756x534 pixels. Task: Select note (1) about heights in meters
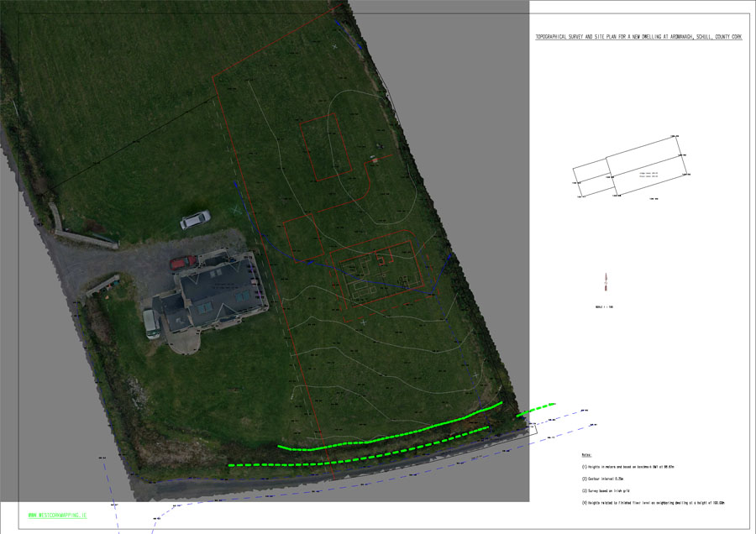pyautogui.click(x=627, y=467)
